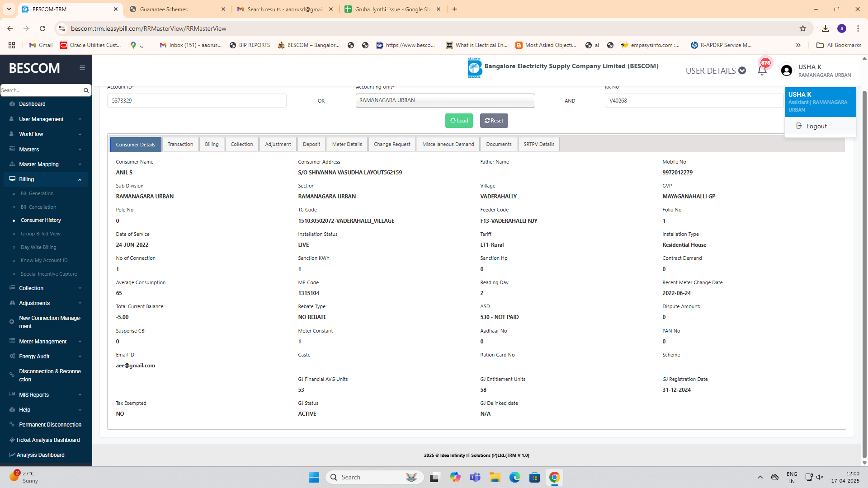
Task: Bookmark this page with star icon
Action: point(803,28)
